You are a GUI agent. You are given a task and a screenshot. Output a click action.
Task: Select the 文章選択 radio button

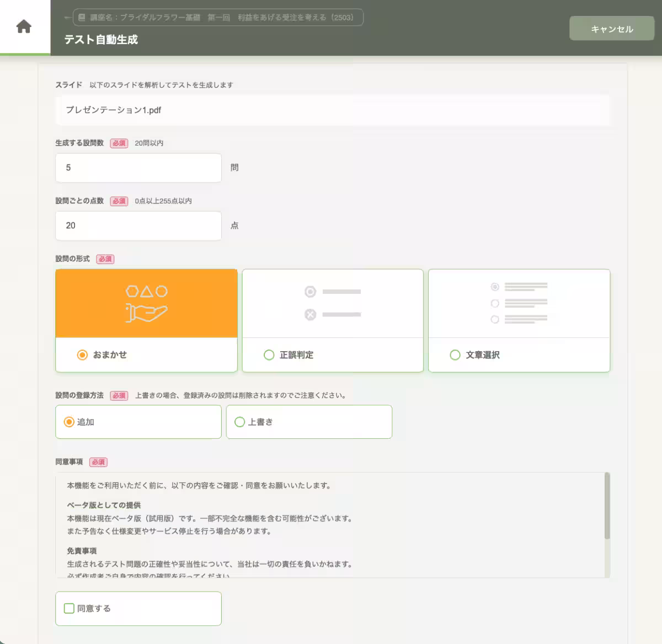point(455,355)
